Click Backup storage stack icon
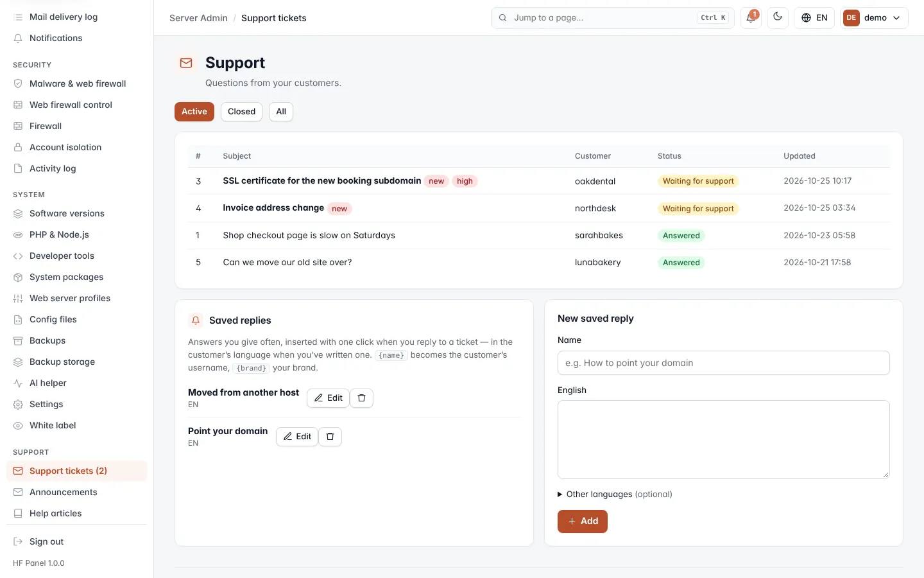The height and width of the screenshot is (578, 924). pyautogui.click(x=18, y=362)
